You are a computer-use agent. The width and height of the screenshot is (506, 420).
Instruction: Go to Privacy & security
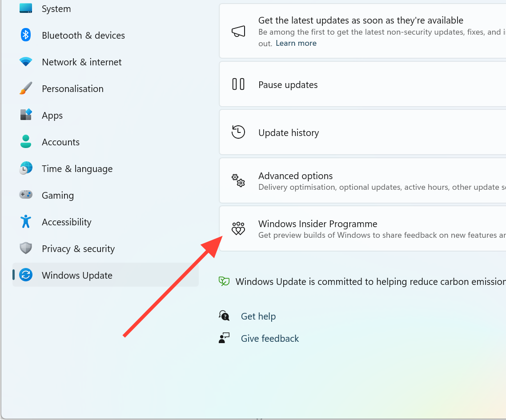[105, 249]
